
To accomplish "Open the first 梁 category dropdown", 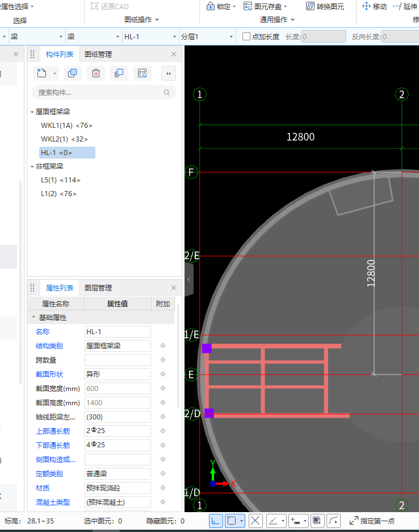I will (x=61, y=36).
